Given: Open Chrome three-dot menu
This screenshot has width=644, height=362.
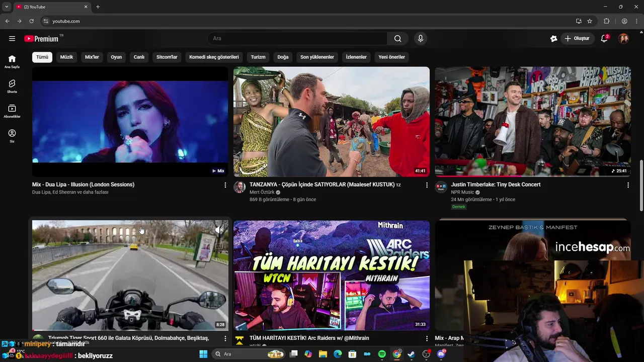Looking at the screenshot, I should pos(637,21).
